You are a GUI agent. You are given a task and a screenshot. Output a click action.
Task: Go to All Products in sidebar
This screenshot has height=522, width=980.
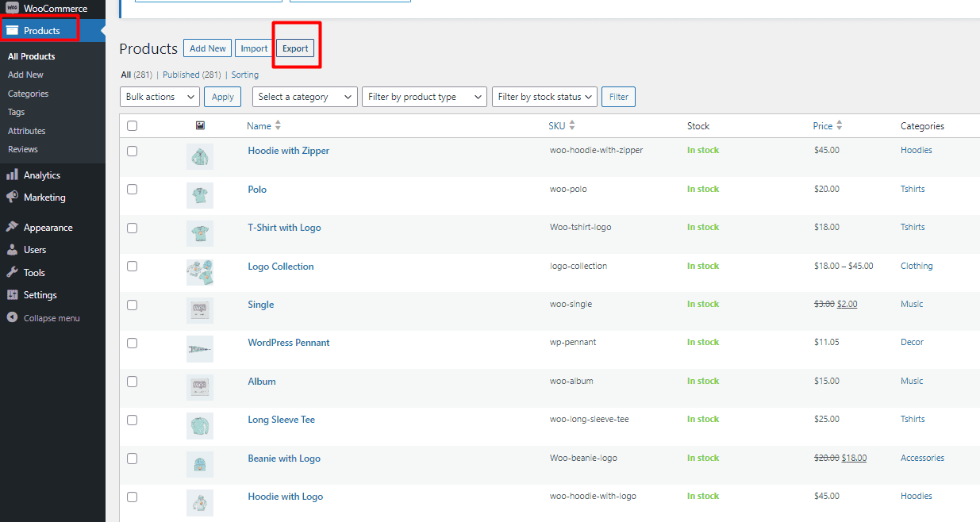coord(32,56)
